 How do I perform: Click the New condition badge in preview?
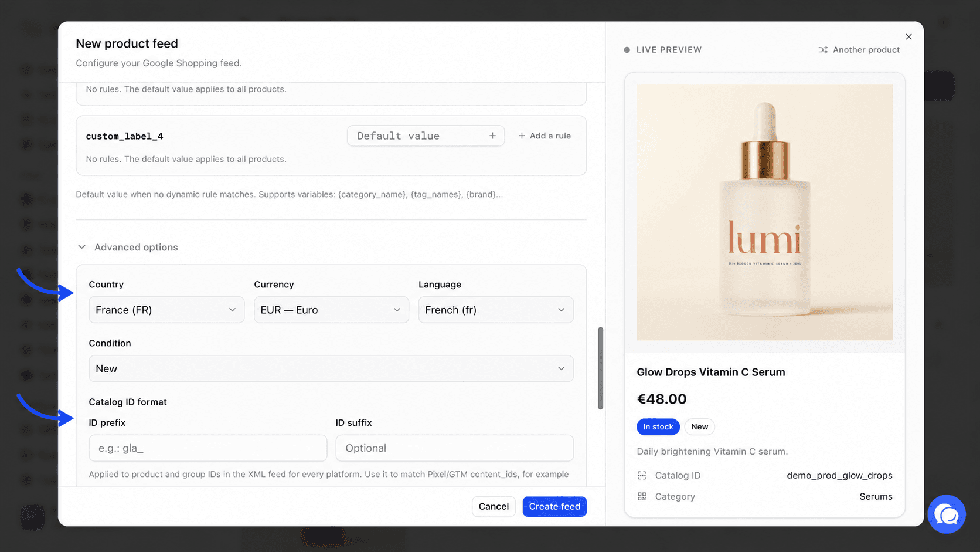coord(699,426)
